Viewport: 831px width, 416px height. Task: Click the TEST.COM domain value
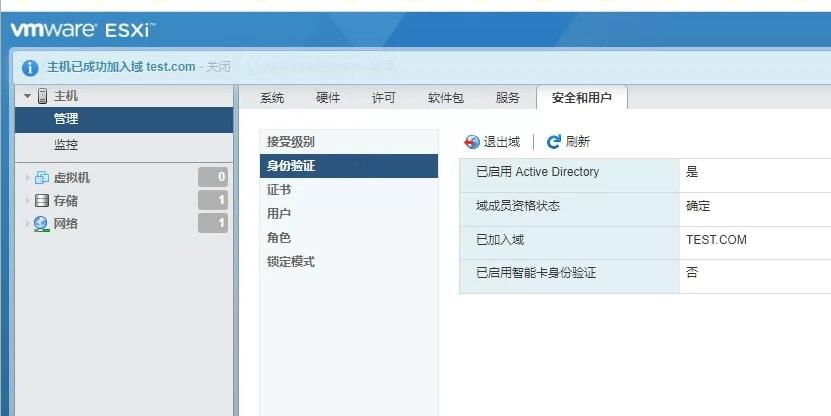click(716, 240)
